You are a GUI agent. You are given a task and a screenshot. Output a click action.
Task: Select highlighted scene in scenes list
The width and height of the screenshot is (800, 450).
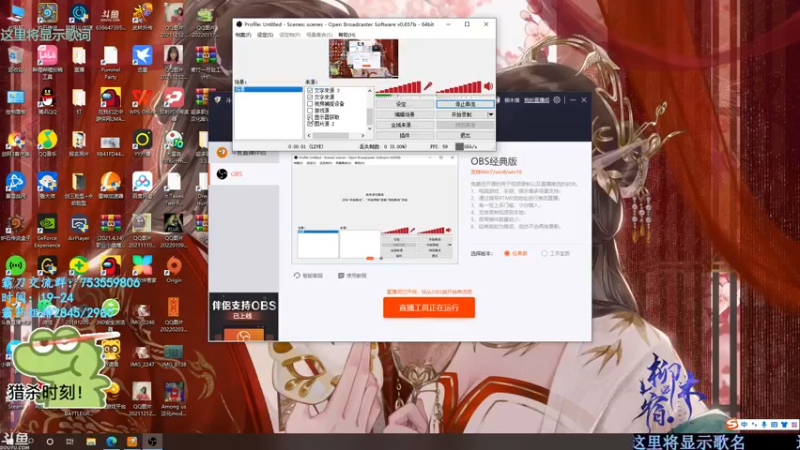(x=268, y=89)
